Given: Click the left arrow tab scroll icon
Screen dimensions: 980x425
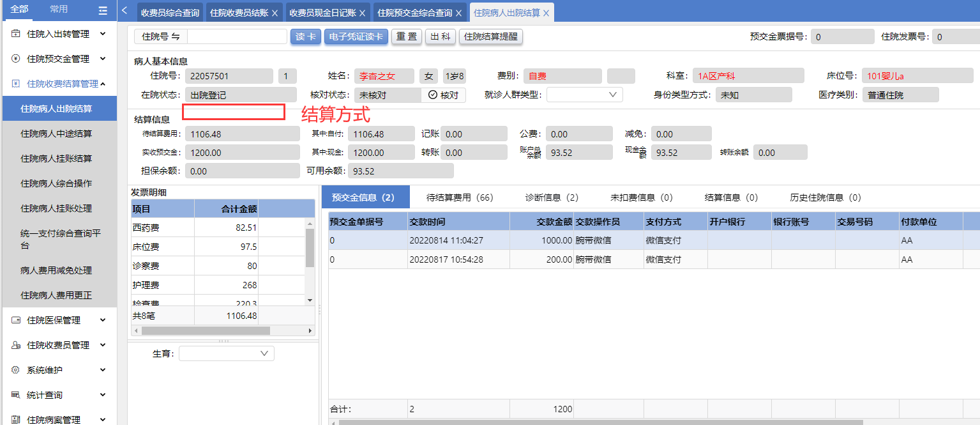Looking at the screenshot, I should point(124,10).
